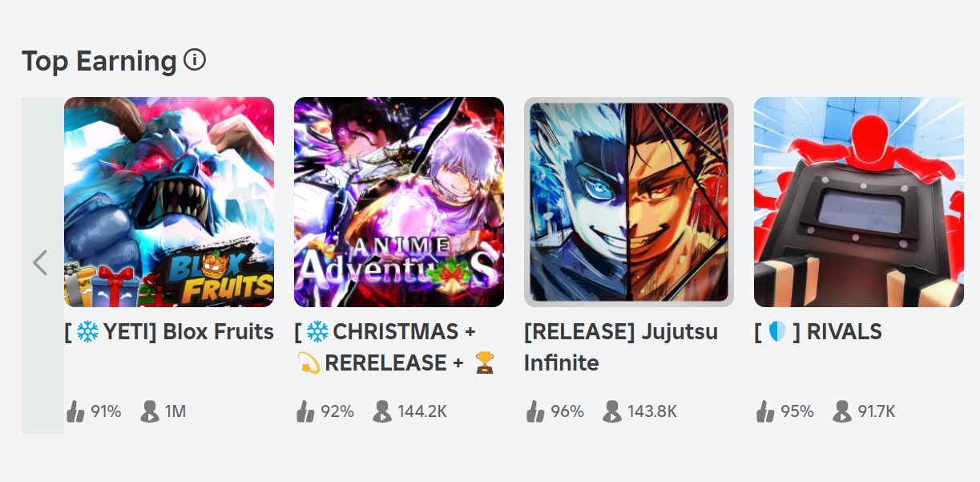Click the player icon beside 91.7K

coord(842,412)
